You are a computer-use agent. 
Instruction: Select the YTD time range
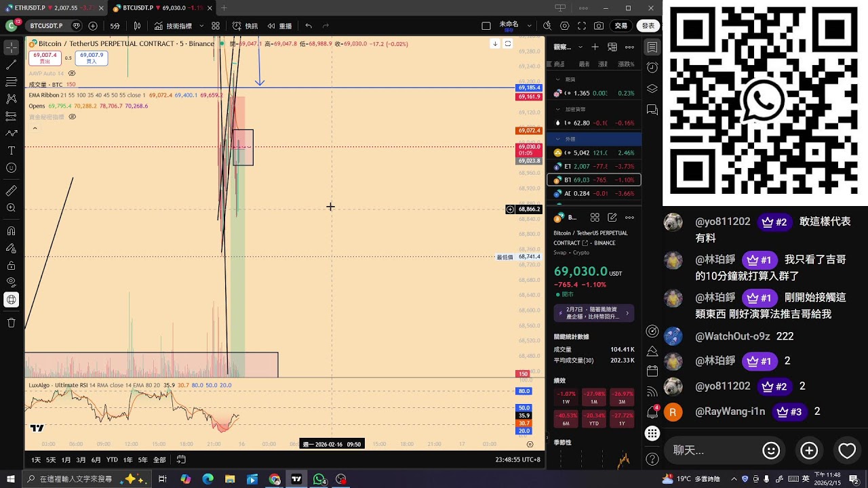[x=112, y=460]
